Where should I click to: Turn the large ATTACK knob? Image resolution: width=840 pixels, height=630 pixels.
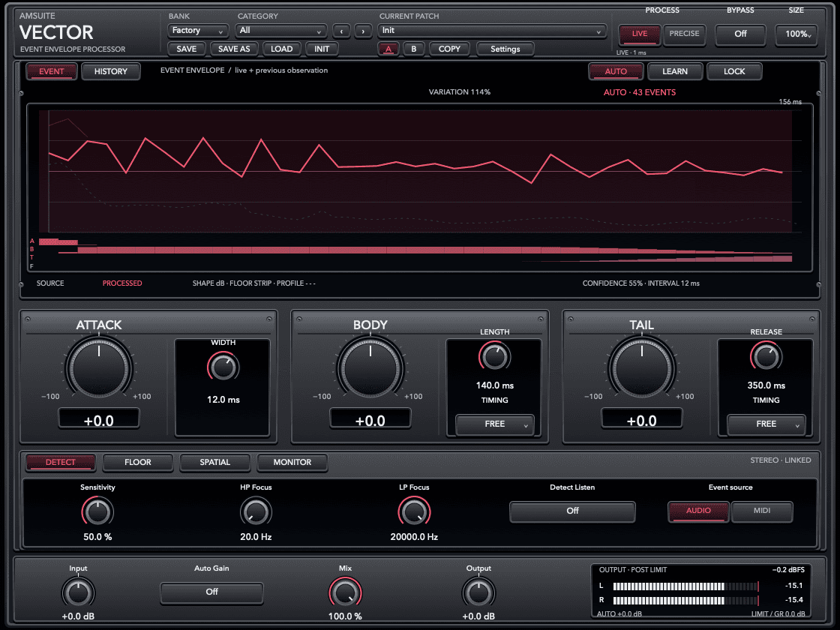[99, 368]
